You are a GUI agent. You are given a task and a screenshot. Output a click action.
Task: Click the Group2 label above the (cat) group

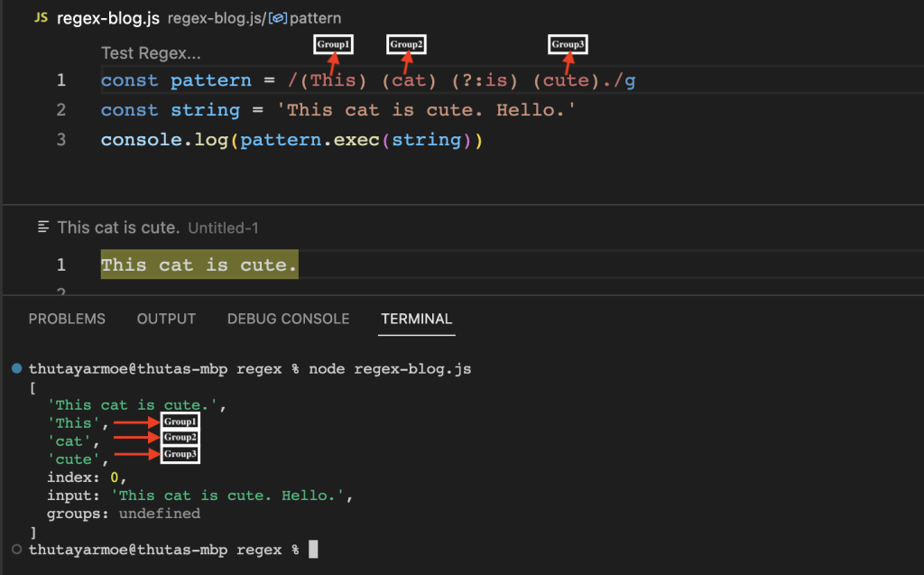click(406, 43)
